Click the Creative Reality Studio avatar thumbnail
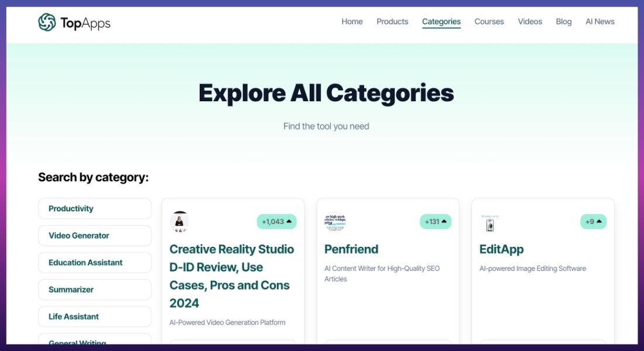This screenshot has width=644, height=351. pos(179,222)
